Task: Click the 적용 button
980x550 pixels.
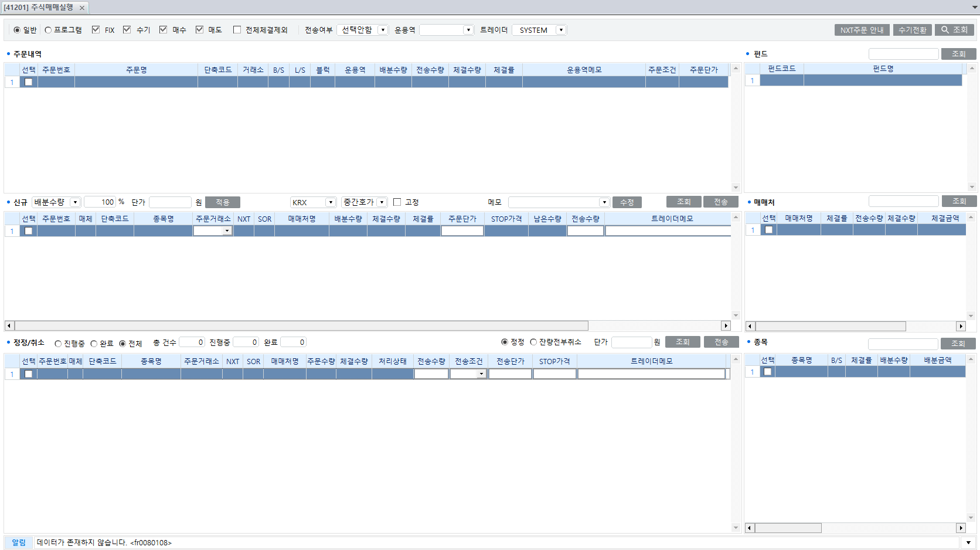Action: point(223,202)
